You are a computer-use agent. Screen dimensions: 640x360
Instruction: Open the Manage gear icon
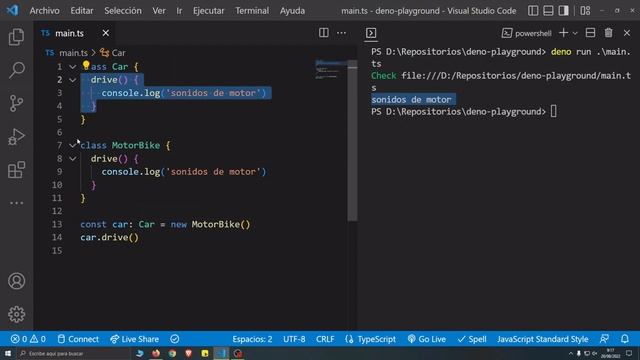tap(16, 314)
